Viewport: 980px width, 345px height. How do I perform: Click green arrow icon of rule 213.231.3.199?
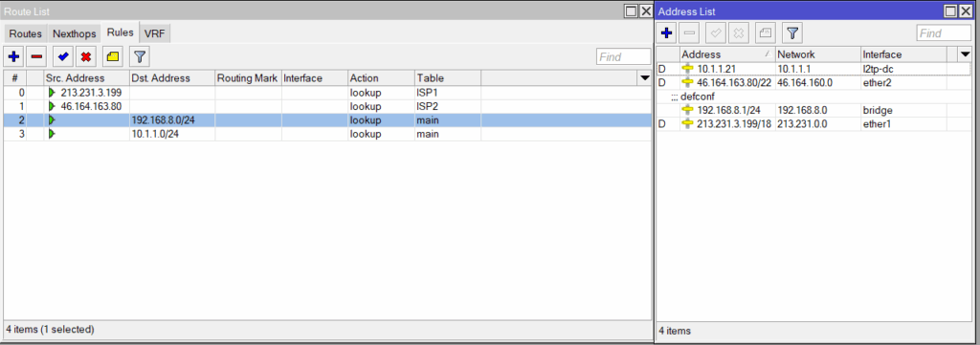click(x=52, y=93)
